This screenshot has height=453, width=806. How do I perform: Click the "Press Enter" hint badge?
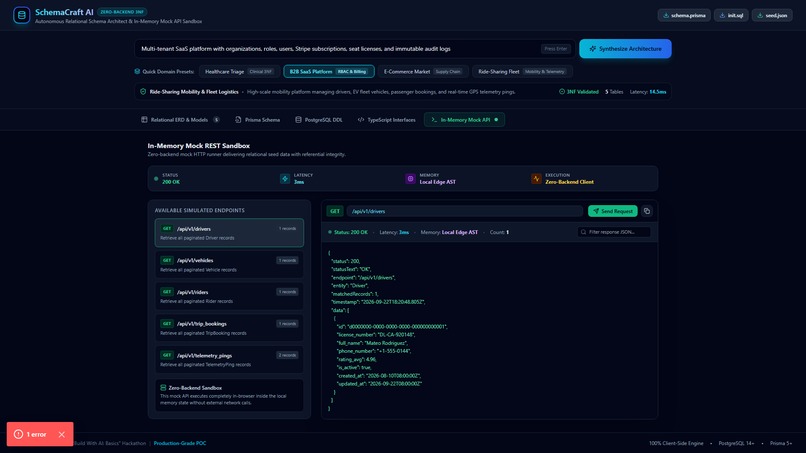[x=556, y=49]
